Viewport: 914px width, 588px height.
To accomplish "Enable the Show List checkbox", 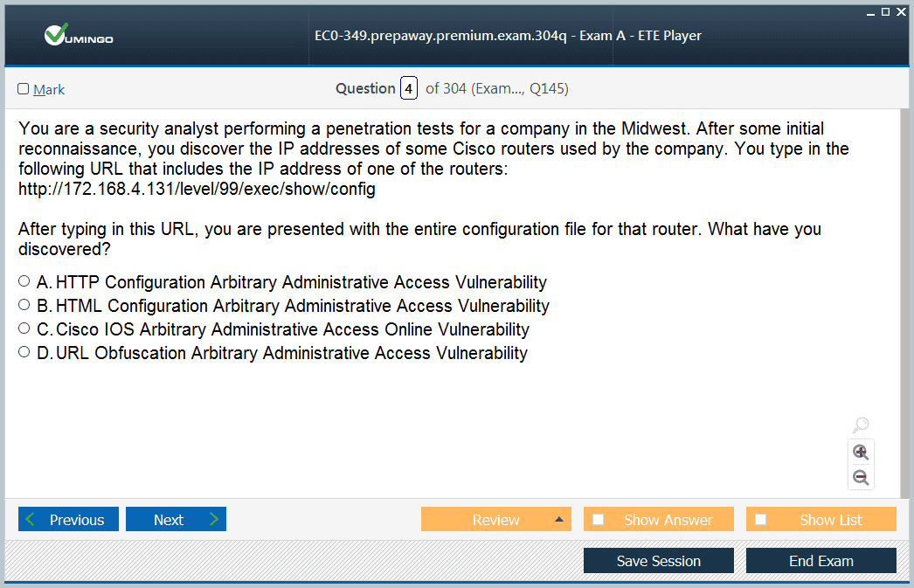I will pyautogui.click(x=761, y=520).
